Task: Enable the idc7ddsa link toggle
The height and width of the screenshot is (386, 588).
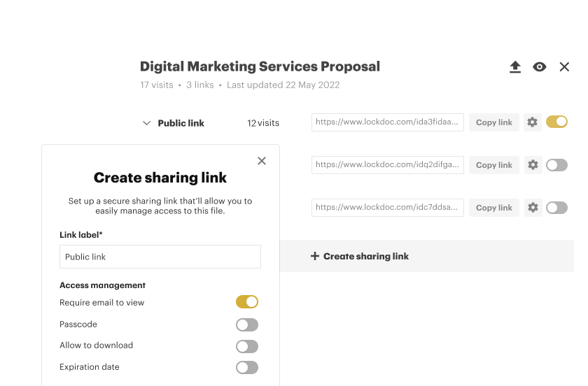Action: click(x=556, y=208)
